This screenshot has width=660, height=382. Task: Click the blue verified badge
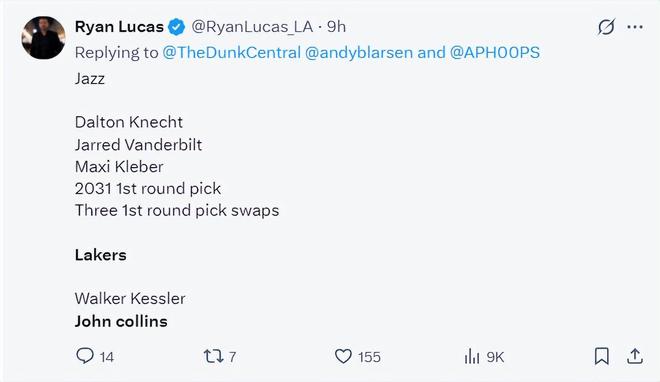coord(176,27)
